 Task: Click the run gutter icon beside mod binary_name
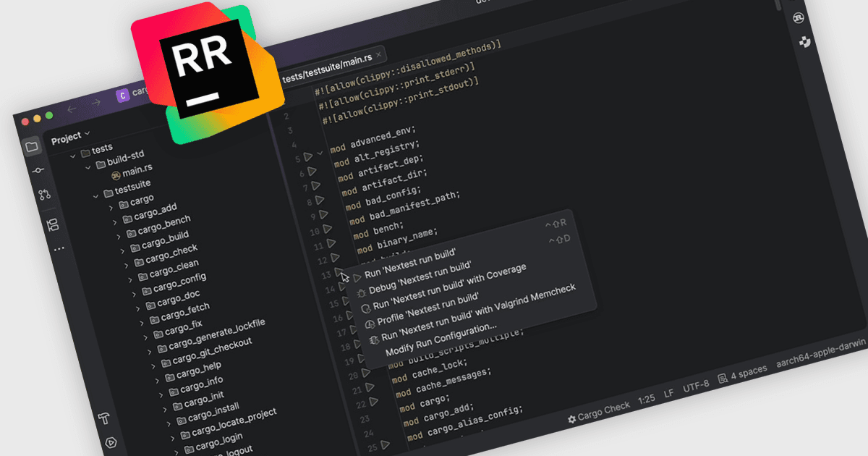pyautogui.click(x=336, y=258)
